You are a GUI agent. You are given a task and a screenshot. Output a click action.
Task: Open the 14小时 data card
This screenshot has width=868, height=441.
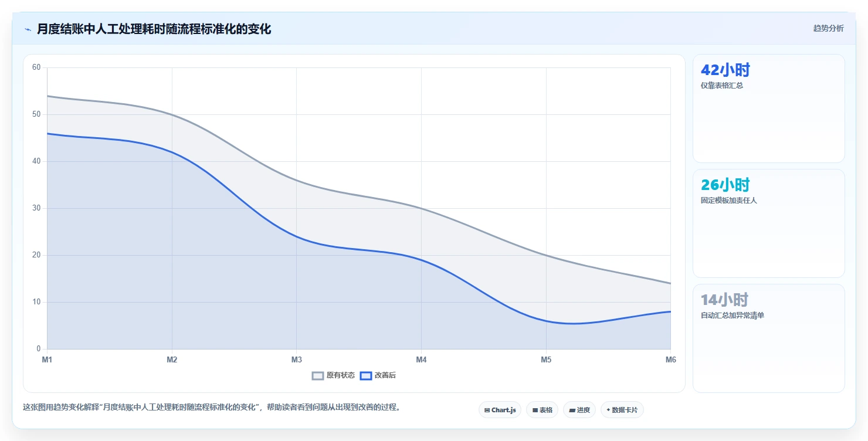click(768, 338)
